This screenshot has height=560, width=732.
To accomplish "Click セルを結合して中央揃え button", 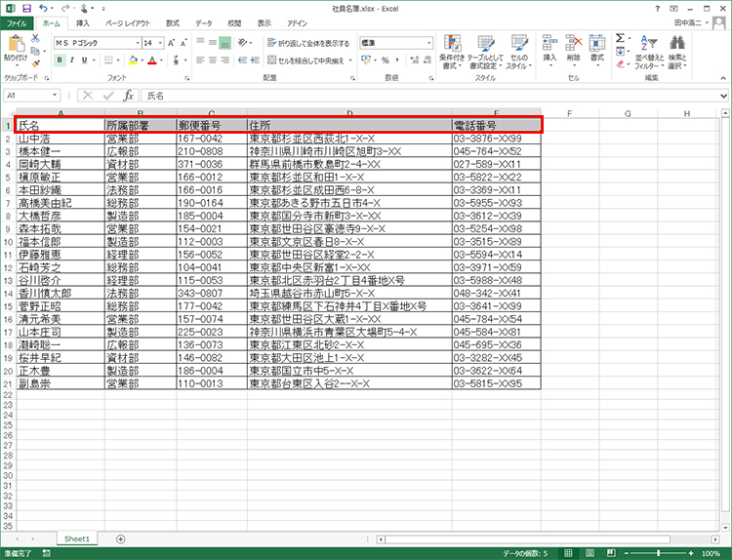I will [305, 60].
